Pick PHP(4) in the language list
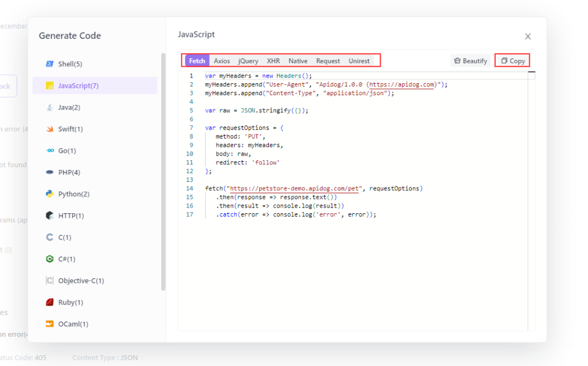This screenshot has height=366, width=588. coord(95,172)
